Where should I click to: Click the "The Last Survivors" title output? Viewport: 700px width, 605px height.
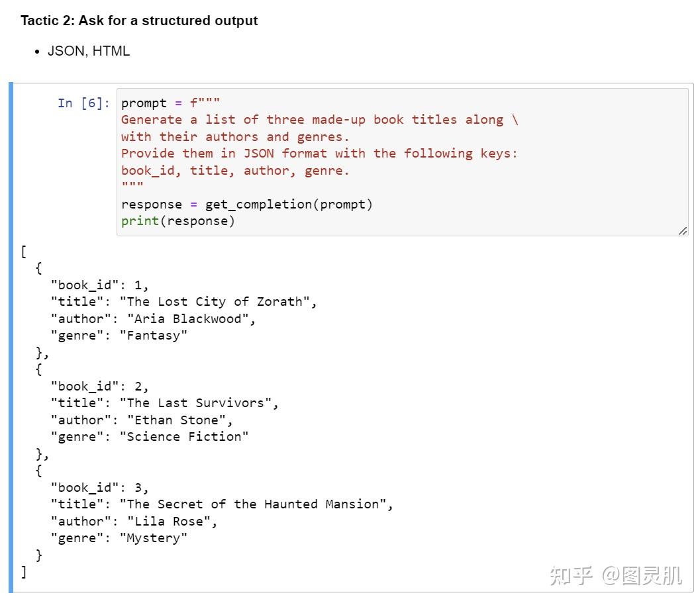pyautogui.click(x=165, y=403)
